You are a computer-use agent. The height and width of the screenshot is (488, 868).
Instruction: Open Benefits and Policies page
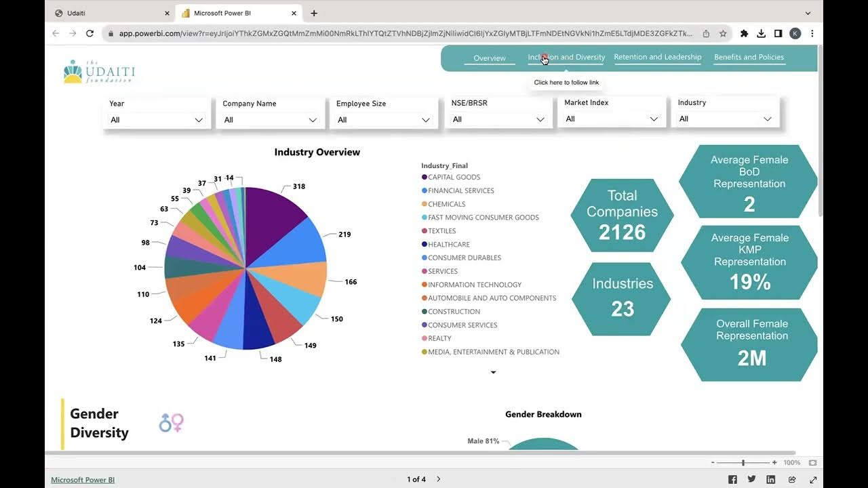pyautogui.click(x=749, y=58)
